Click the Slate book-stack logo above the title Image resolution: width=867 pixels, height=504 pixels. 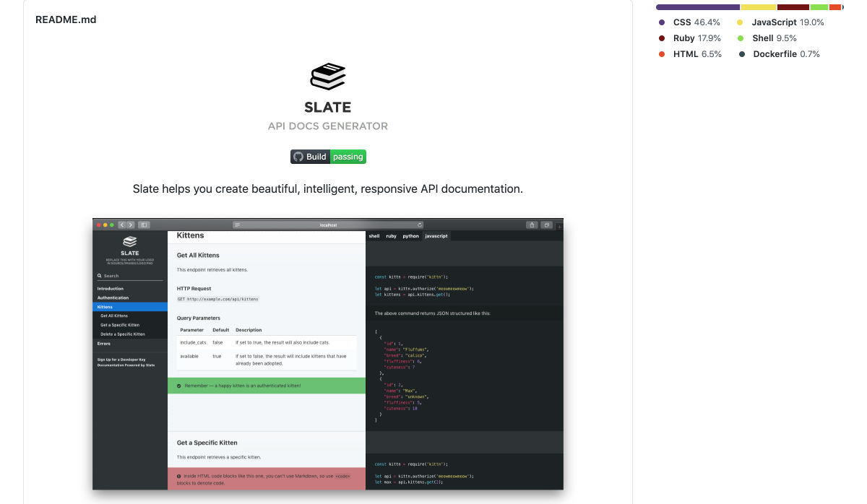(x=327, y=77)
